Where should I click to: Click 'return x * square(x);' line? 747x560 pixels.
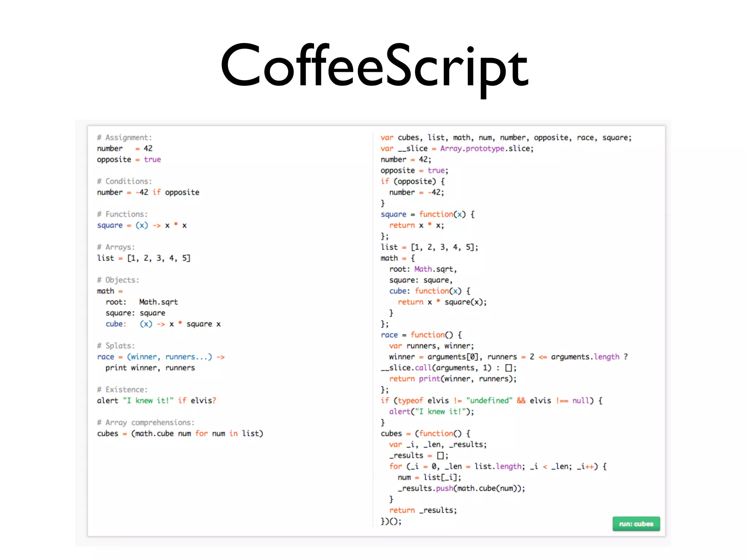coord(442,302)
